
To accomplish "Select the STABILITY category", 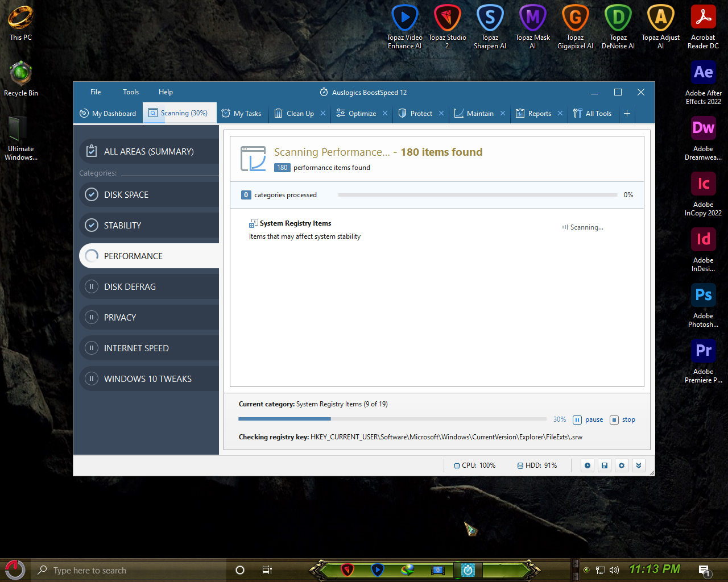I will pyautogui.click(x=149, y=225).
